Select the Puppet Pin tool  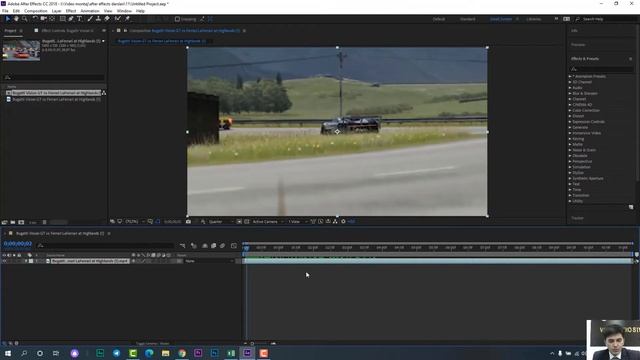point(127,19)
